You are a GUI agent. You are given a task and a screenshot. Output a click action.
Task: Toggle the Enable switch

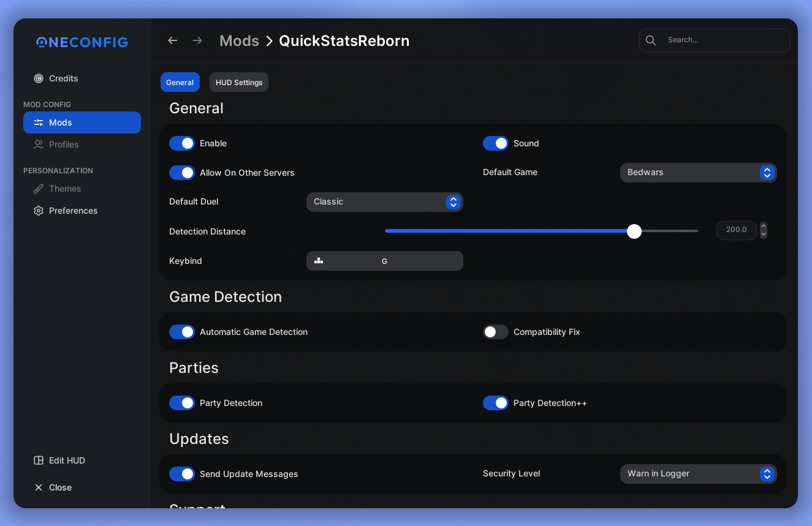(x=182, y=143)
